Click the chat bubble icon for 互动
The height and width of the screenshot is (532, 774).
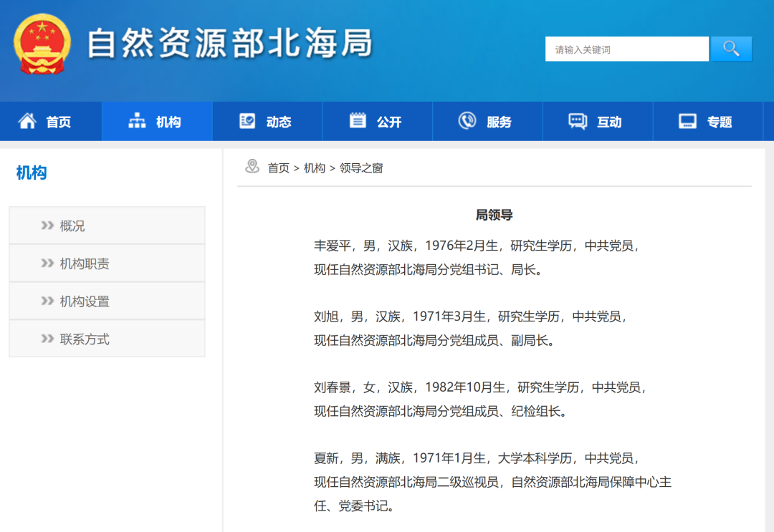(x=578, y=121)
